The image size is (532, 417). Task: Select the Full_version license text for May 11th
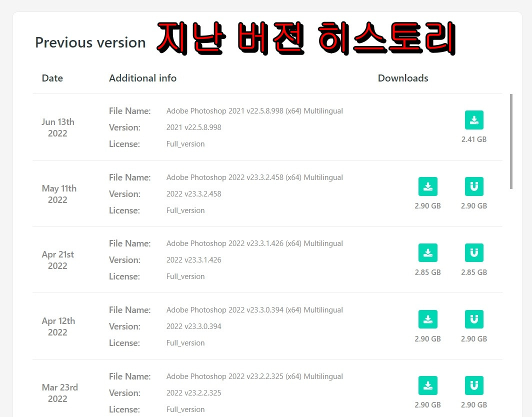pyautogui.click(x=185, y=210)
